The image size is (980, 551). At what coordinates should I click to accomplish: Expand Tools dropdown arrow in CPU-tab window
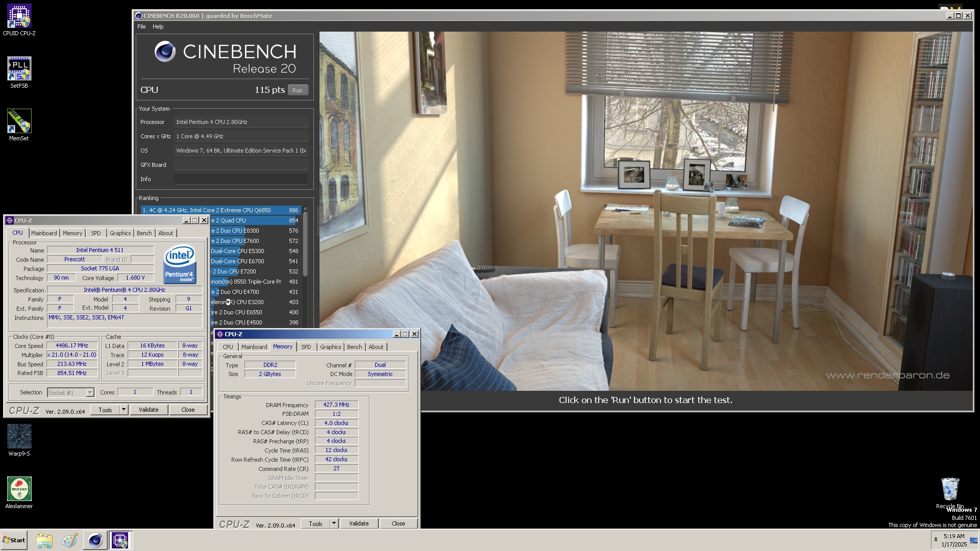tap(124, 410)
